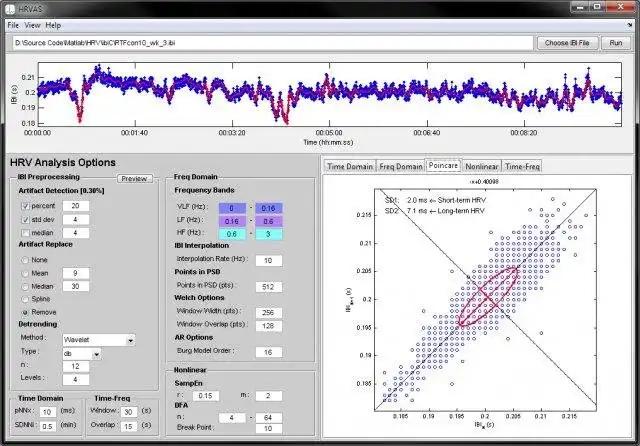Click the DFA n lower field (4)

point(232,418)
